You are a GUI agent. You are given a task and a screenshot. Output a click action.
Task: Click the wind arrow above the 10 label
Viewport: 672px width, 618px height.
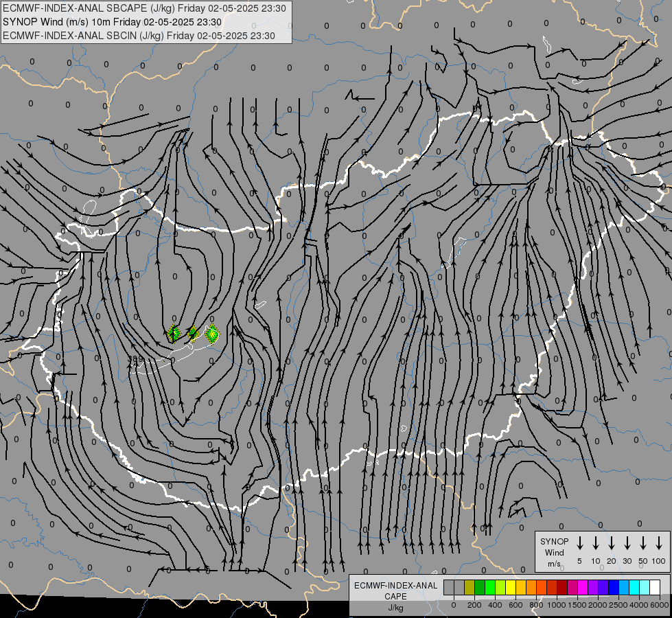point(595,543)
